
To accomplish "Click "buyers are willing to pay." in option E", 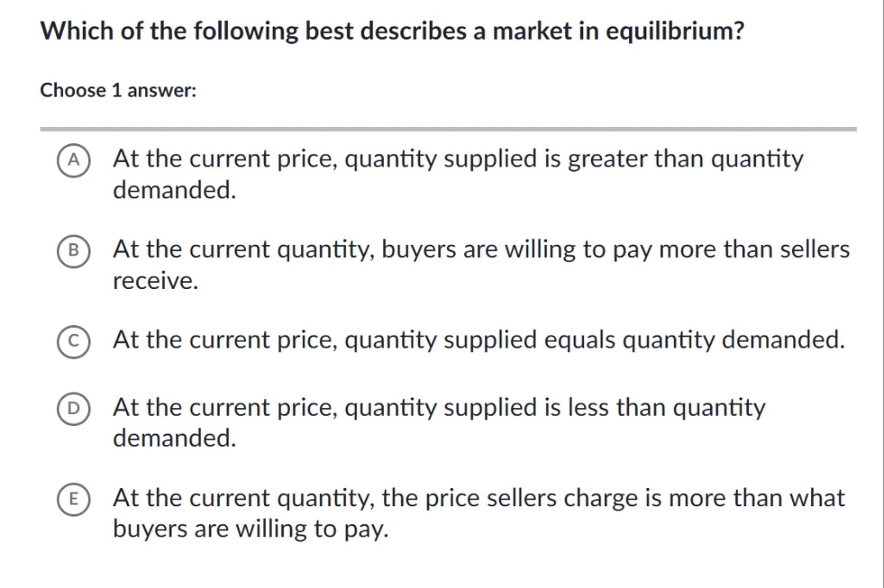I will (250, 529).
